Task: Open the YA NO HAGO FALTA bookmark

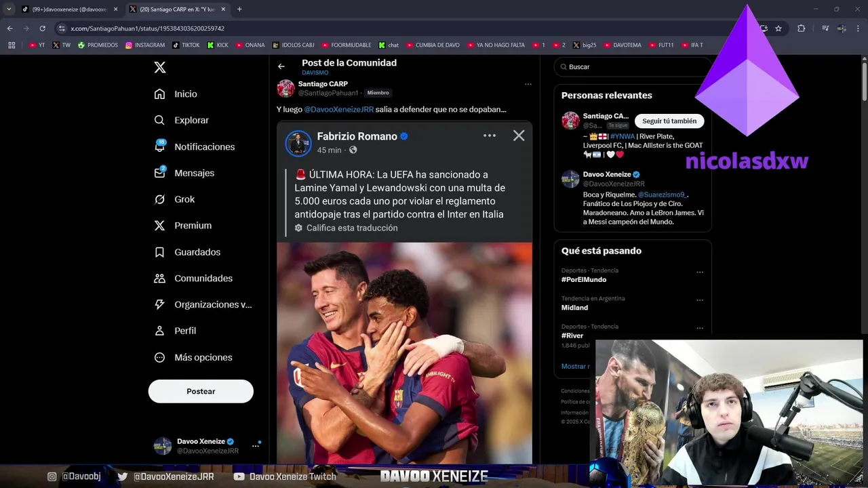Action: 496,45
